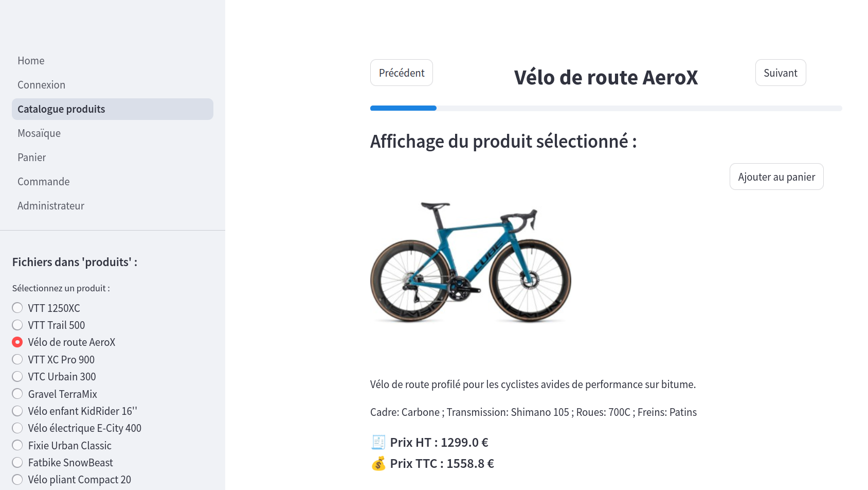Click the Suivant button
868x490 pixels.
(x=781, y=73)
